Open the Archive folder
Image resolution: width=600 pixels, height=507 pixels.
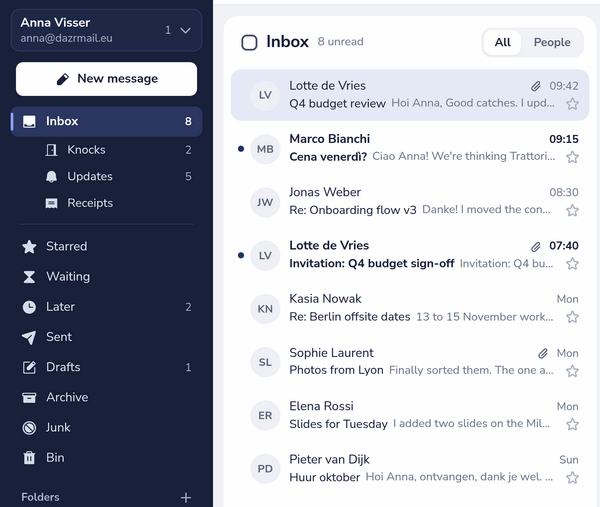pyautogui.click(x=106, y=398)
